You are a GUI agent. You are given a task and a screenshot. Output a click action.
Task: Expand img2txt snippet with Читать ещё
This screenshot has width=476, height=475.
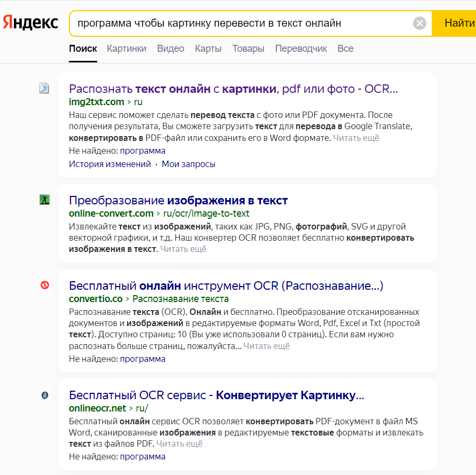click(356, 138)
